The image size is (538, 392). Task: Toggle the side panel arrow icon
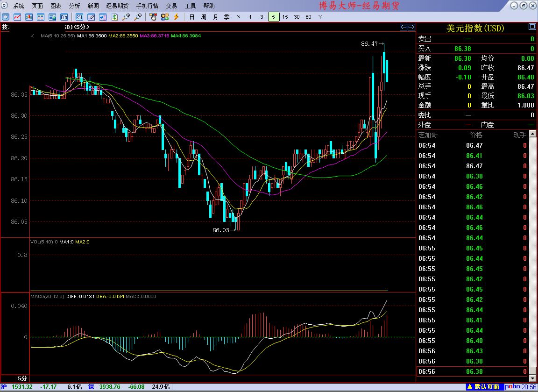[103, 17]
